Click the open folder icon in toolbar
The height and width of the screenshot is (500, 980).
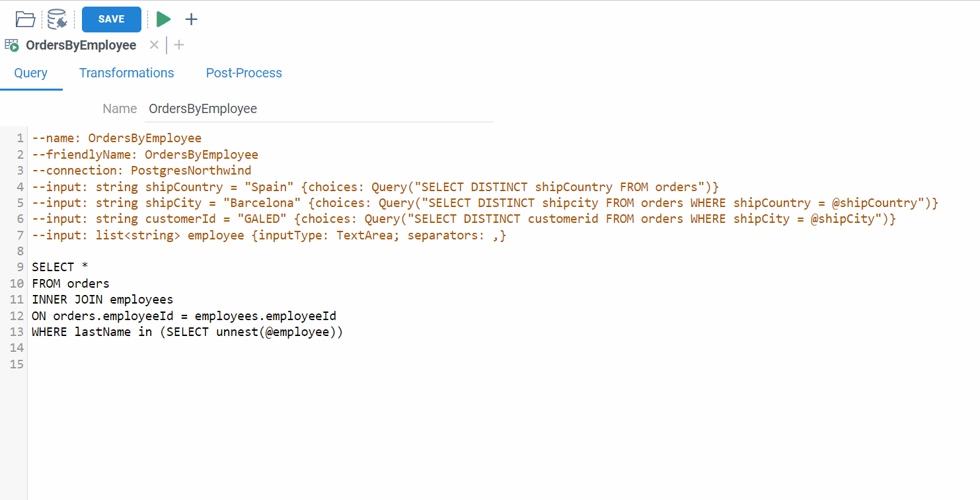[25, 19]
